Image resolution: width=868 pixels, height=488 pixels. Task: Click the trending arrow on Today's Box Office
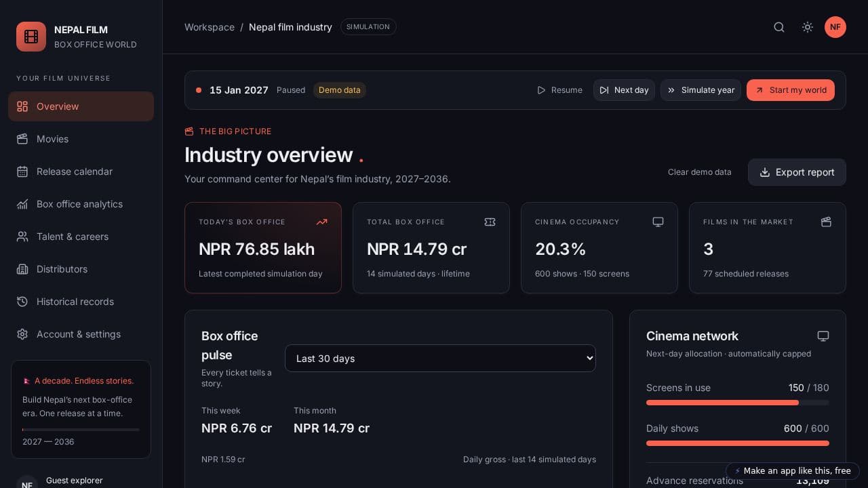click(322, 222)
